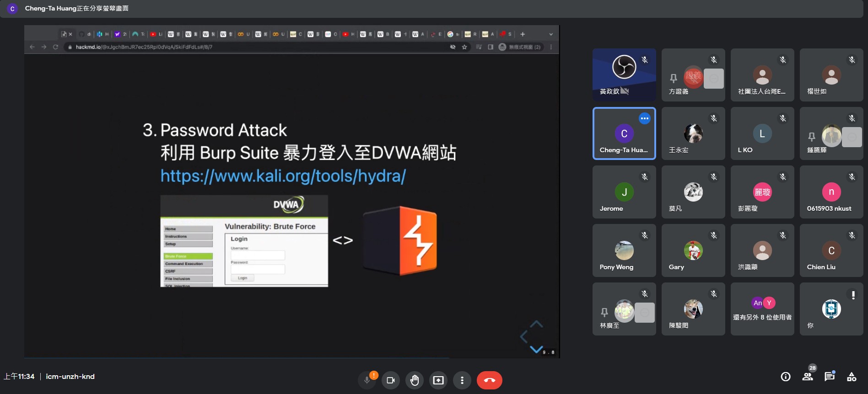Click File Inclusion in DVWA menu
Image resolution: width=868 pixels, height=394 pixels.
click(x=188, y=278)
